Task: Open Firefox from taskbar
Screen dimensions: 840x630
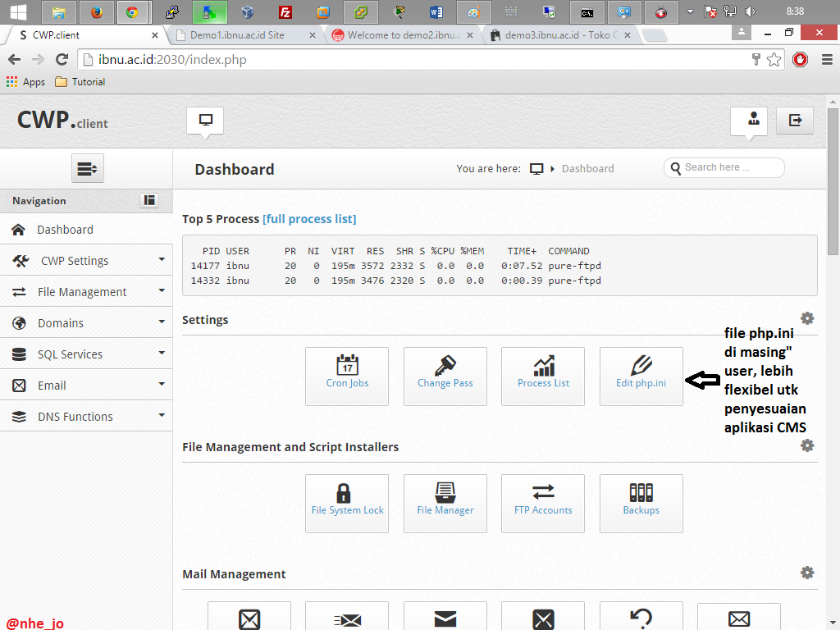Action: [x=97, y=11]
